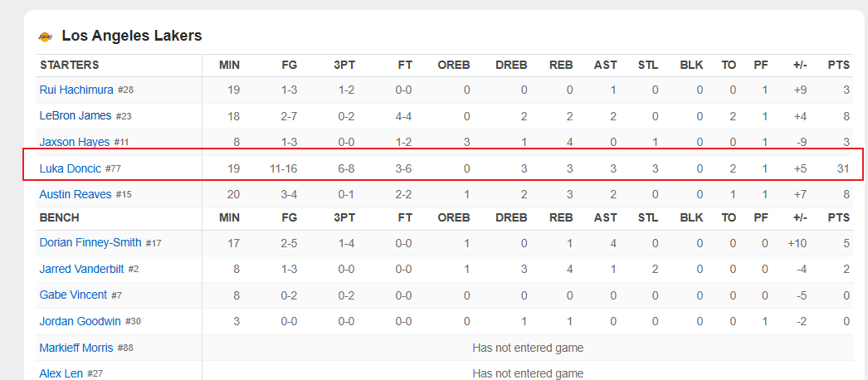The width and height of the screenshot is (868, 380).
Task: Open Luka Doncic's profile link
Action: pos(71,168)
